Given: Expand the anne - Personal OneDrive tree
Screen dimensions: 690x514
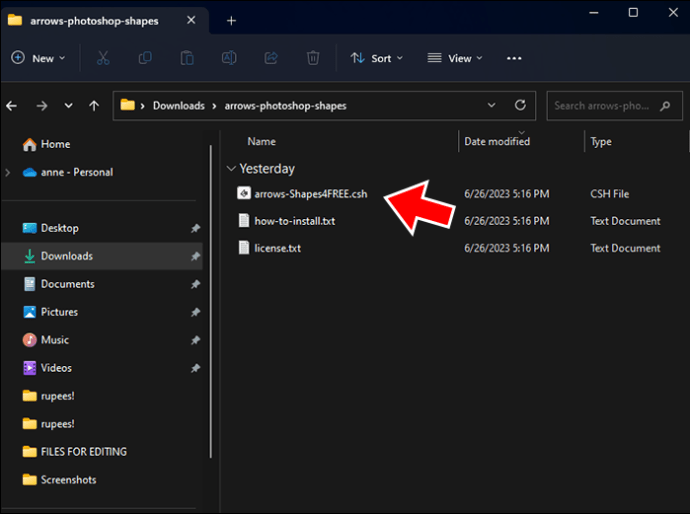Looking at the screenshot, I should point(9,172).
